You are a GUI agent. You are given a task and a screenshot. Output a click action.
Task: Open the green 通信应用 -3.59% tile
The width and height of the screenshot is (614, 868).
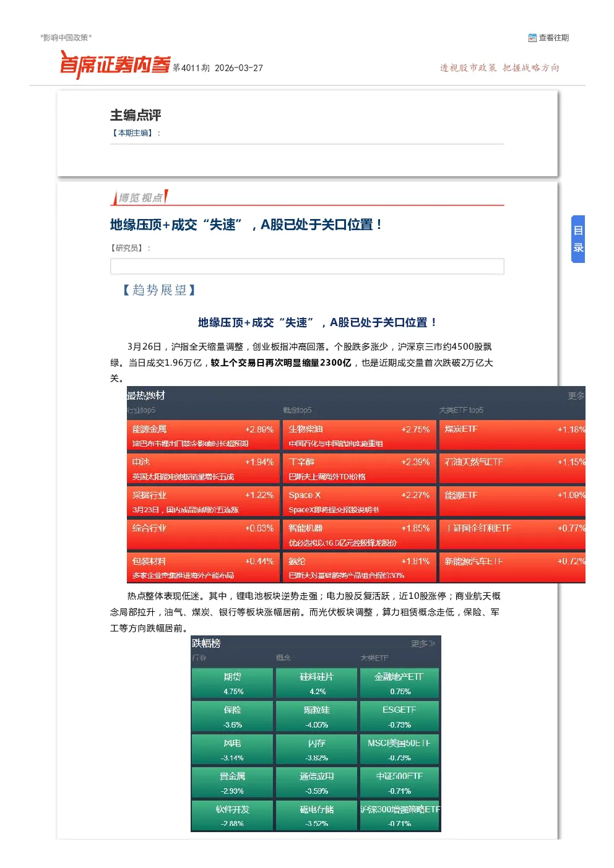click(x=317, y=783)
